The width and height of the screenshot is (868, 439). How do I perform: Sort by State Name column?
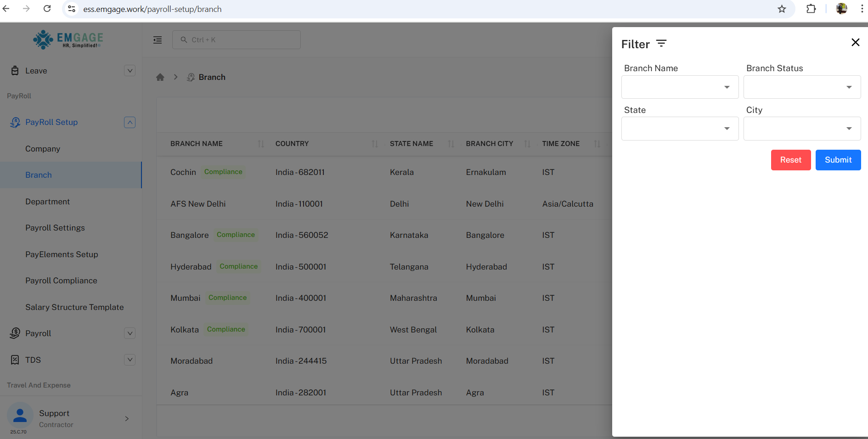451,144
